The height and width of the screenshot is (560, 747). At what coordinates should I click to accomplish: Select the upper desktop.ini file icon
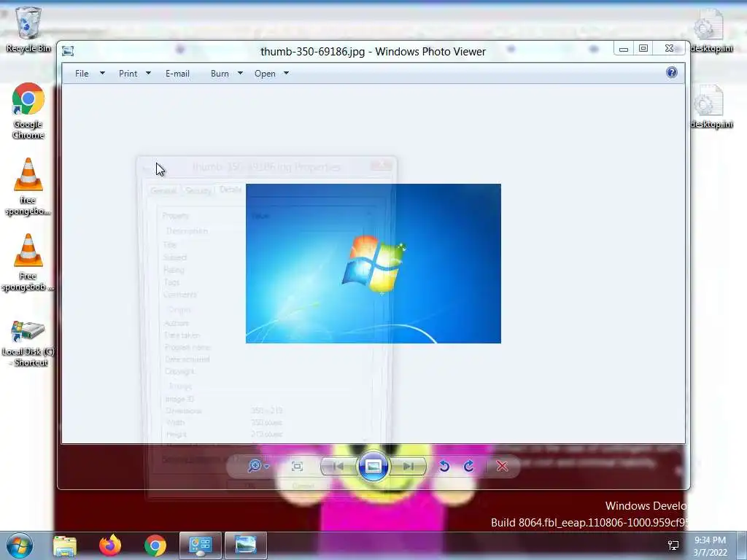click(x=711, y=31)
